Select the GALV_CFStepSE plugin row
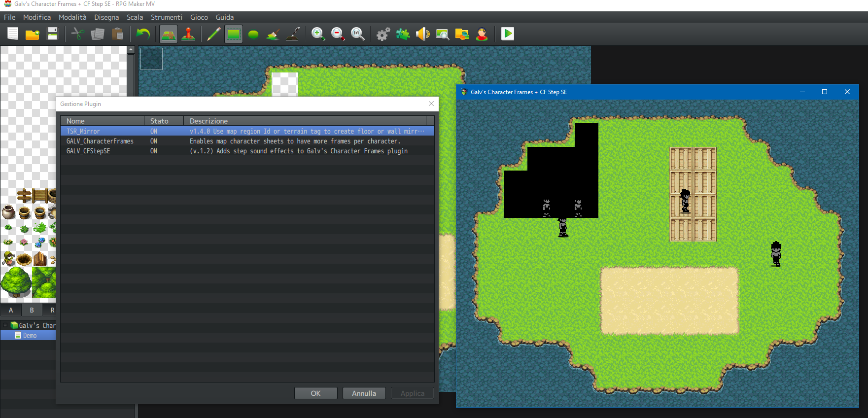Image resolution: width=868 pixels, height=418 pixels. point(247,151)
